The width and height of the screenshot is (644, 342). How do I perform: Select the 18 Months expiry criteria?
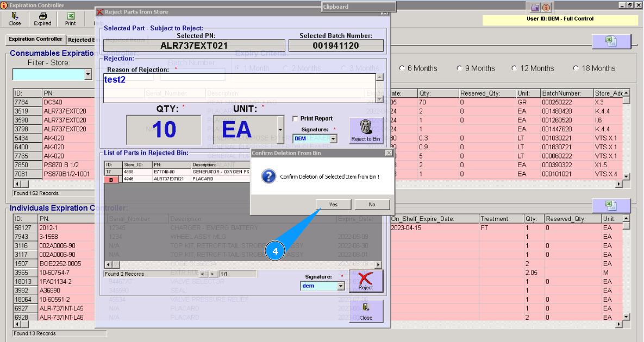(576, 68)
